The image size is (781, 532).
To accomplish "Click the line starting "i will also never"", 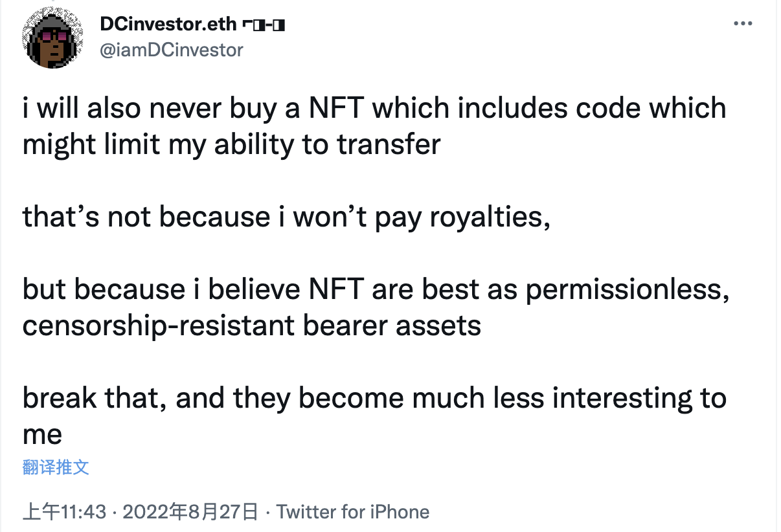I will [374, 108].
